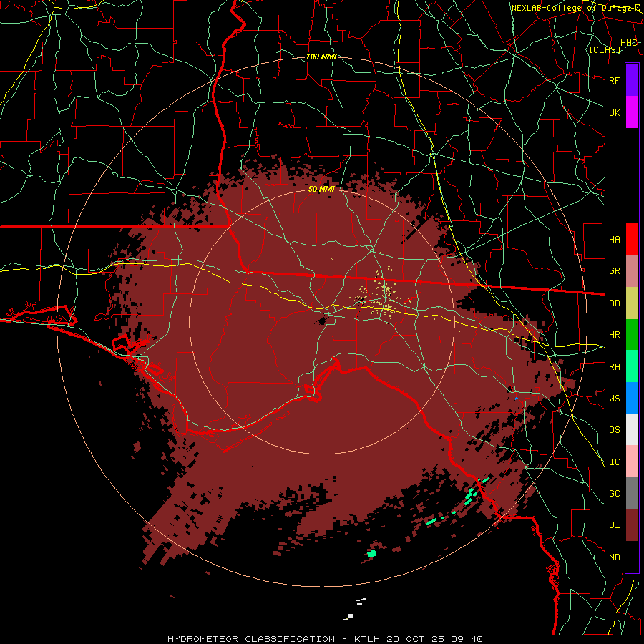The height and width of the screenshot is (644, 644).
Task: Click the HHC product label
Action: click(x=628, y=43)
